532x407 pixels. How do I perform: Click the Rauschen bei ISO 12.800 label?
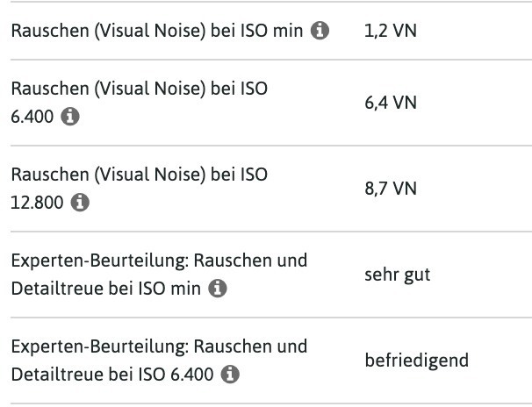click(139, 188)
